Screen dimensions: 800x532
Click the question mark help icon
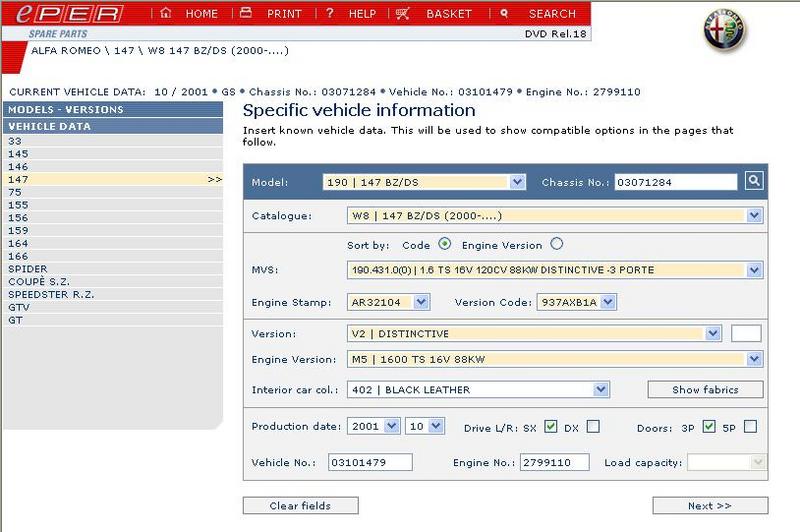(330, 13)
